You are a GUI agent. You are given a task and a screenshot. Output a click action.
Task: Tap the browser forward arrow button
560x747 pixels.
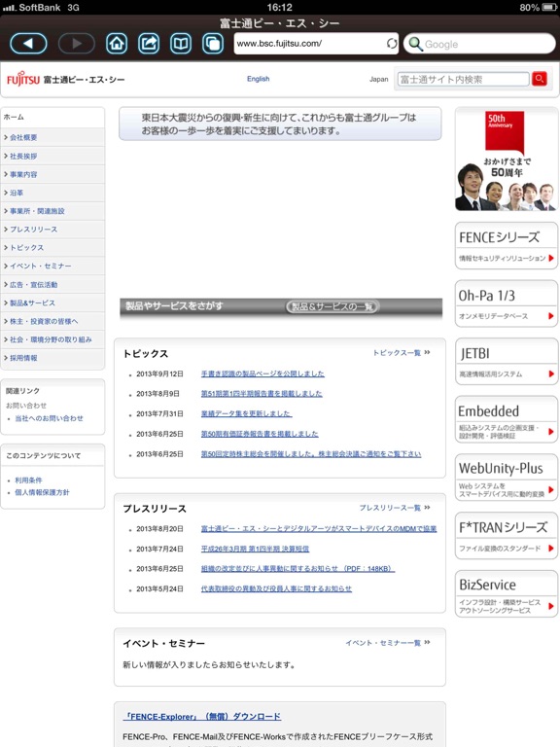coord(77,44)
